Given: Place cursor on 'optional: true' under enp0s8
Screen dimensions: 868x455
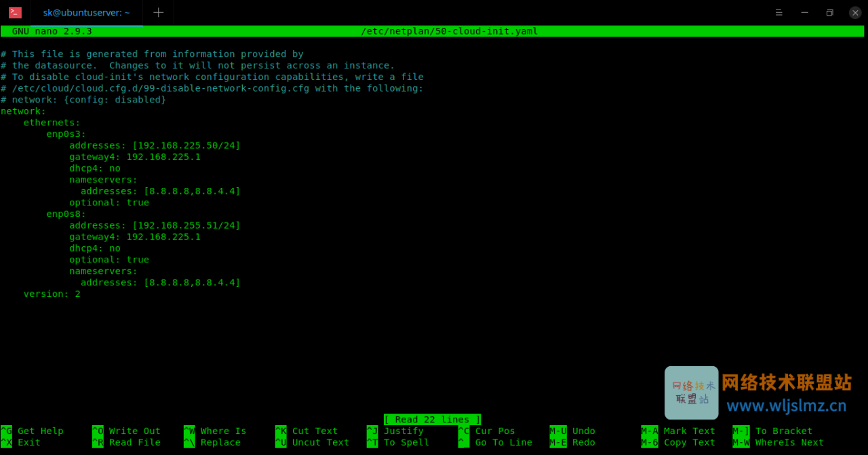Looking at the screenshot, I should [109, 260].
